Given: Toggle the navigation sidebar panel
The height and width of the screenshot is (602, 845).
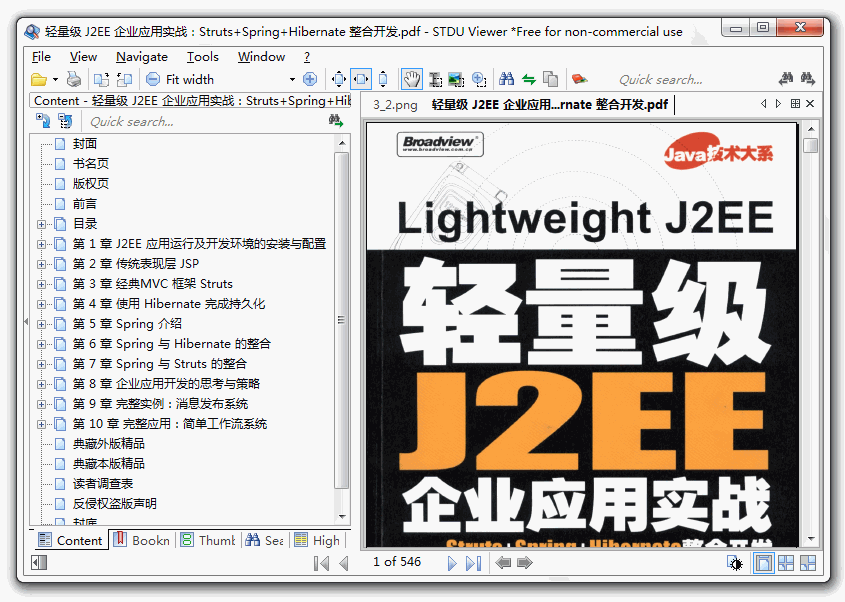Looking at the screenshot, I should coord(39,563).
